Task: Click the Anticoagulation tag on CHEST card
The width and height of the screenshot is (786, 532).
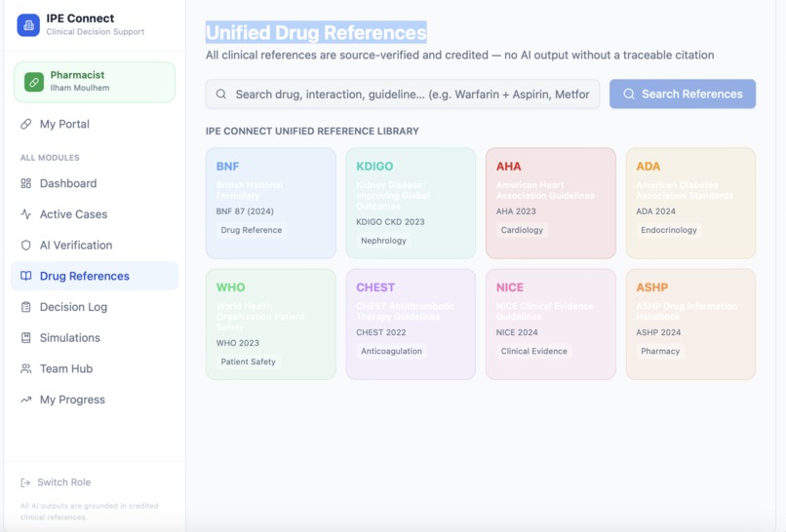Action: coord(391,351)
